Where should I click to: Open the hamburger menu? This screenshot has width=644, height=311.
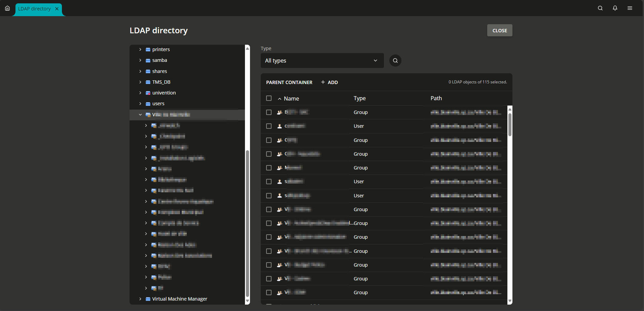[630, 8]
